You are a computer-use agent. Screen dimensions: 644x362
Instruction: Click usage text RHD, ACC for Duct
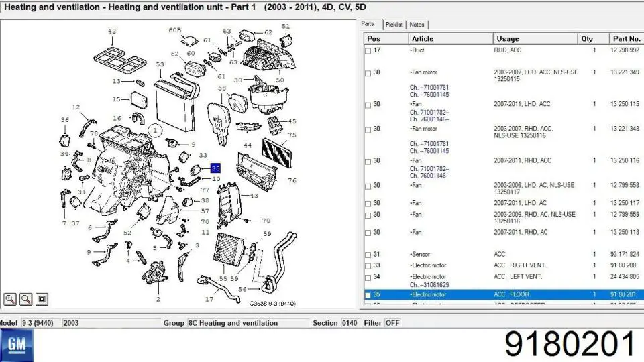(x=507, y=50)
